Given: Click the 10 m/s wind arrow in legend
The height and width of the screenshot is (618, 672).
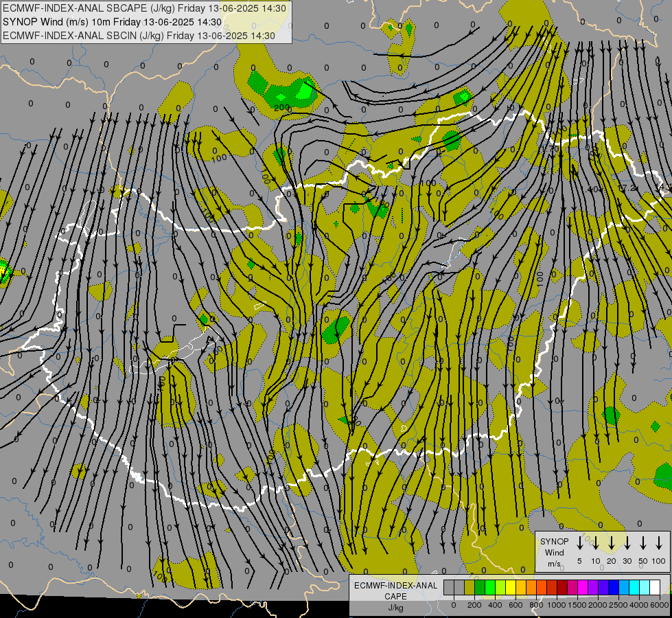Looking at the screenshot, I should point(595,542).
